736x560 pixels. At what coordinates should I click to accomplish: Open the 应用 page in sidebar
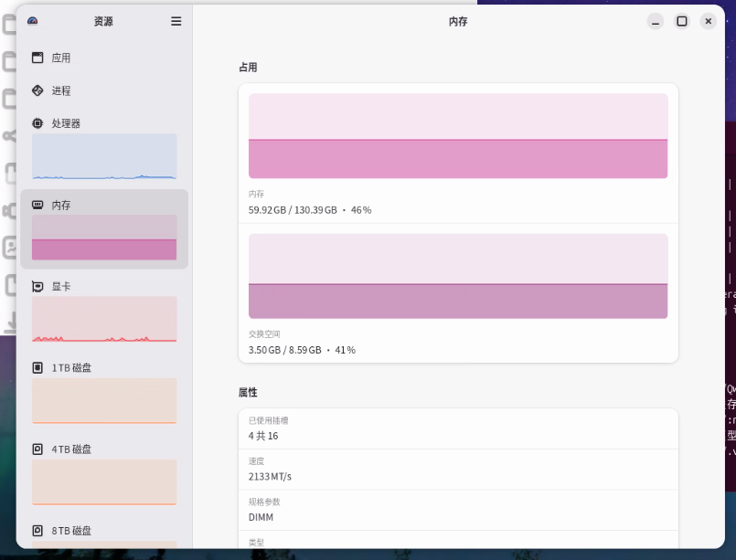coord(104,58)
